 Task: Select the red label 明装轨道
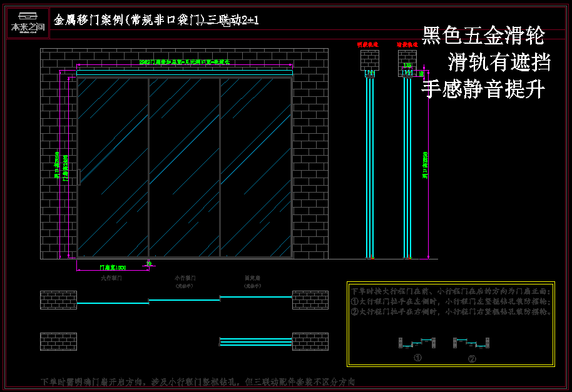367,45
